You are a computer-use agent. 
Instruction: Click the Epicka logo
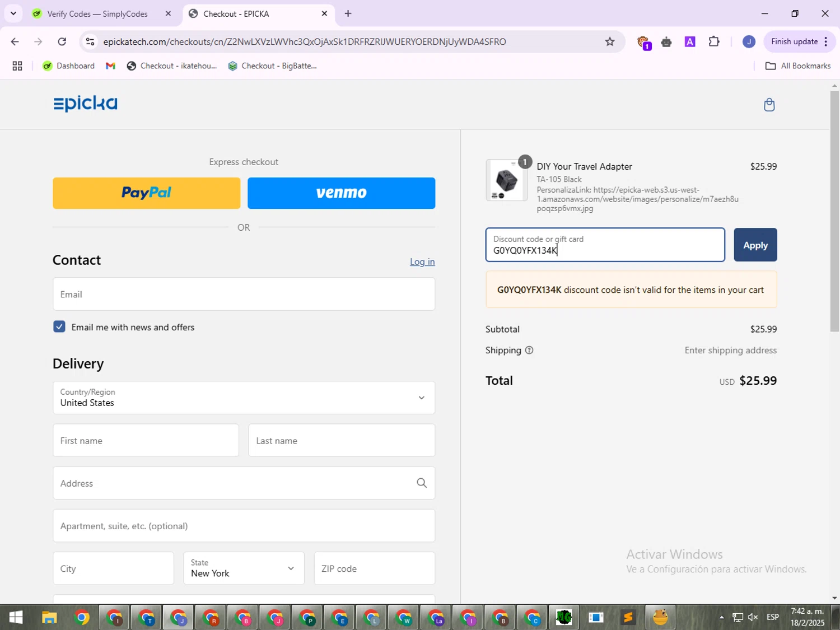pyautogui.click(x=85, y=104)
